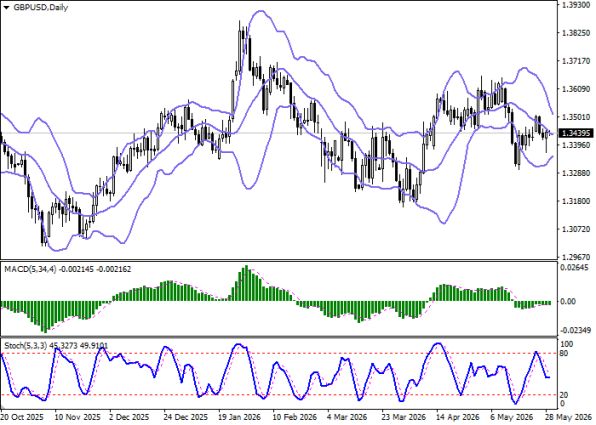Click the 19 Jan 2026 date label

[x=240, y=417]
